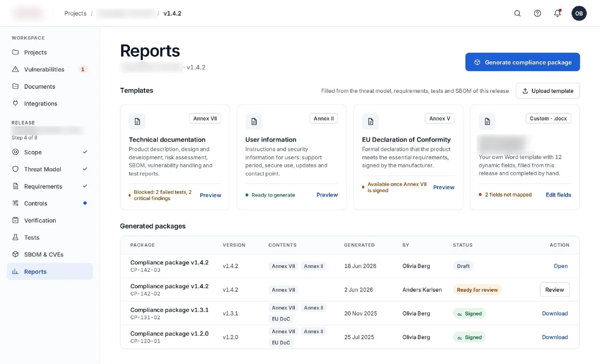Go to Projects in the sidebar
This screenshot has width=600, height=364.
[x=50, y=52]
